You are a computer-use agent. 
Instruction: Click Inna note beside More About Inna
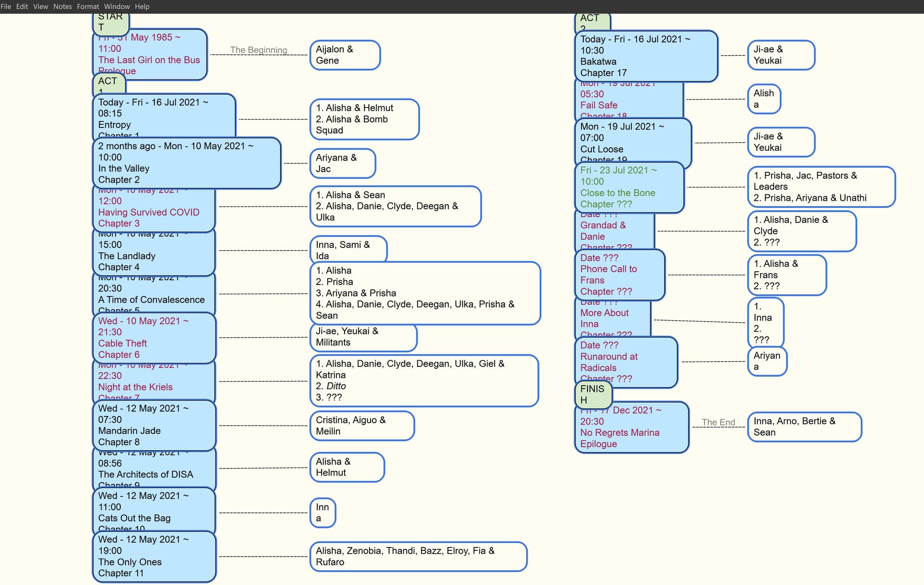[766, 323]
